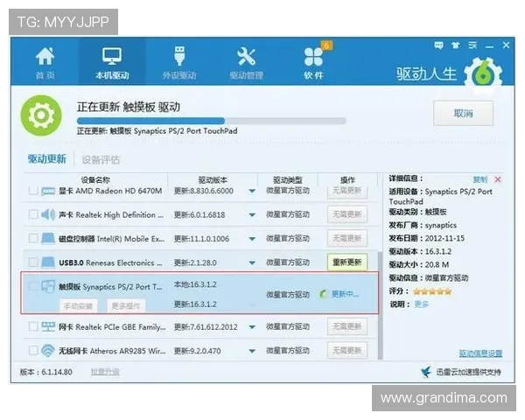Click the 设备名称 column header
Image resolution: width=525 pixels, height=420 pixels.
tap(95, 180)
